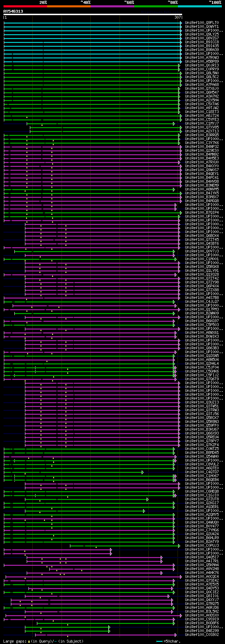Click the =50char. scale legend

pos(169,642)
